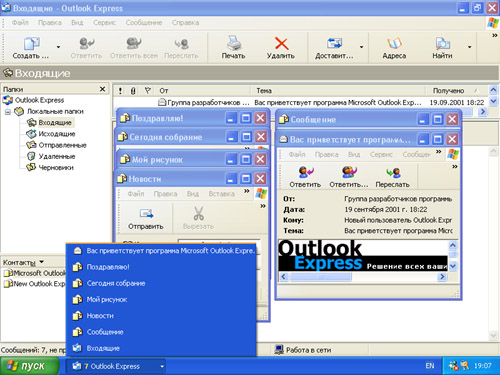500x375 pixels.
Task: Sort by priority exclamation column header
Action: (x=120, y=91)
